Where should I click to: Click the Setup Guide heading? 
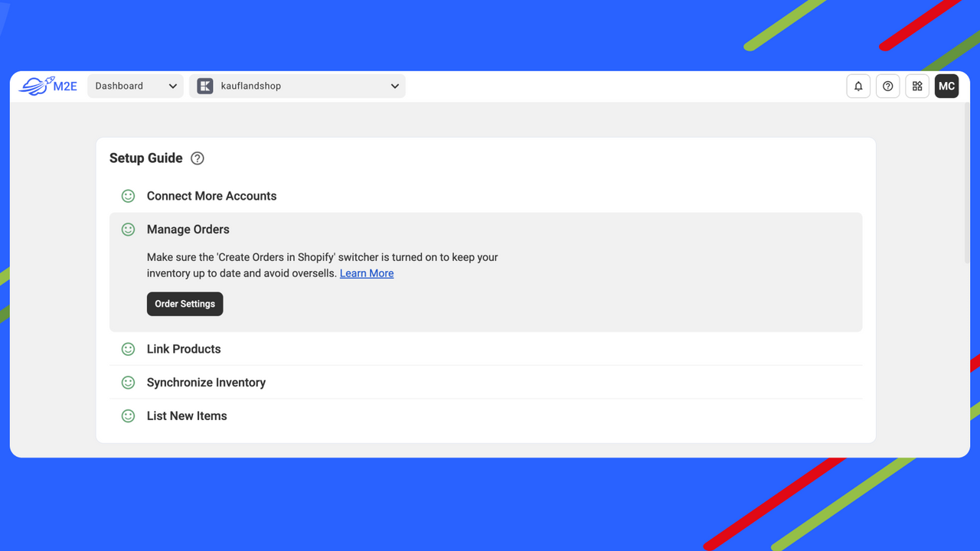146,158
